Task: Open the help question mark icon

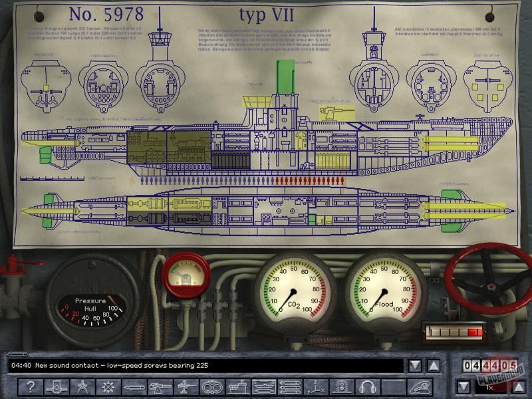Action: click(x=31, y=387)
